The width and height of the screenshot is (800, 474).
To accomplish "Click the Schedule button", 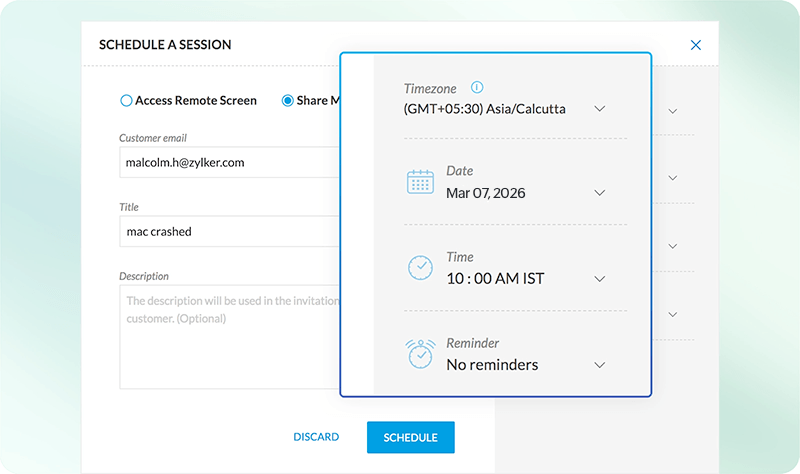I will (x=410, y=437).
